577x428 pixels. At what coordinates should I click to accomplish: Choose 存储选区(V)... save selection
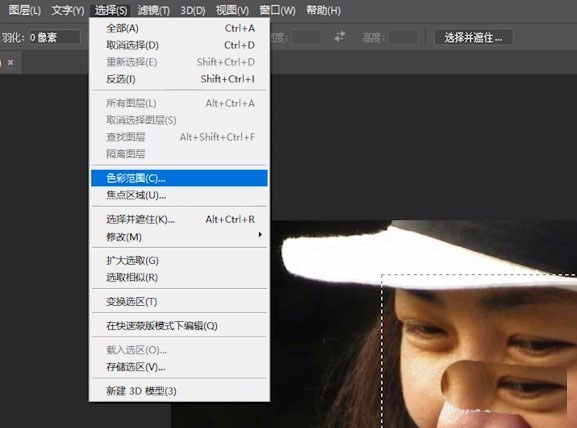[x=179, y=367]
